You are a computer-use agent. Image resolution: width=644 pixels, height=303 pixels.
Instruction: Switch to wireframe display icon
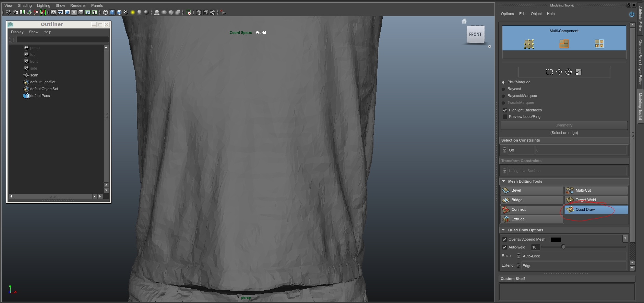[x=105, y=12]
